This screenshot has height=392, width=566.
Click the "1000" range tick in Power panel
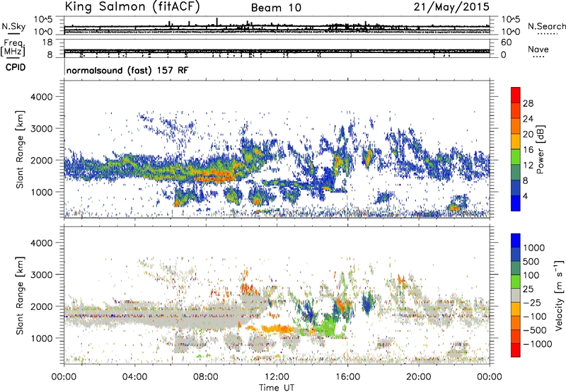click(x=41, y=192)
